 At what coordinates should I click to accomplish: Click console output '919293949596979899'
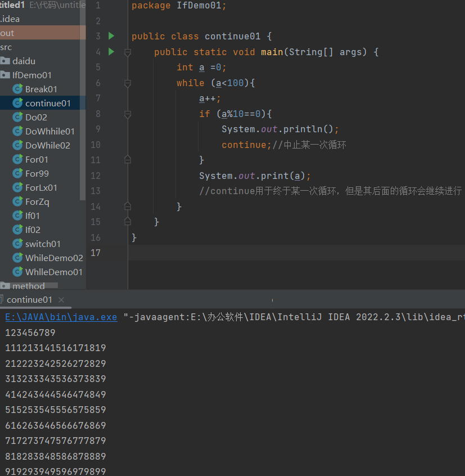pos(56,471)
